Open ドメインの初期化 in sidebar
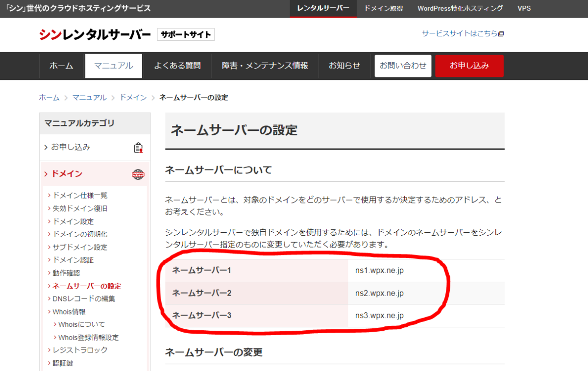The image size is (588, 371). 80,234
